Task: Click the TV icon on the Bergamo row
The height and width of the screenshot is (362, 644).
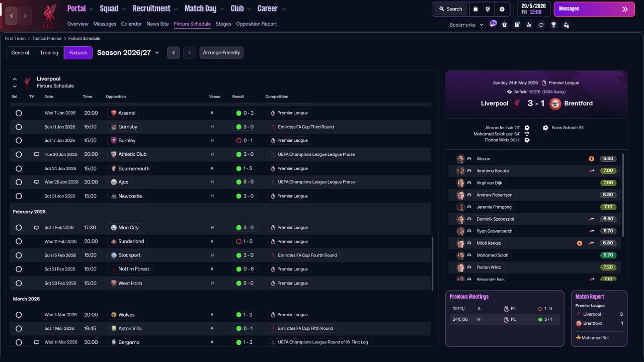Action: click(x=36, y=342)
